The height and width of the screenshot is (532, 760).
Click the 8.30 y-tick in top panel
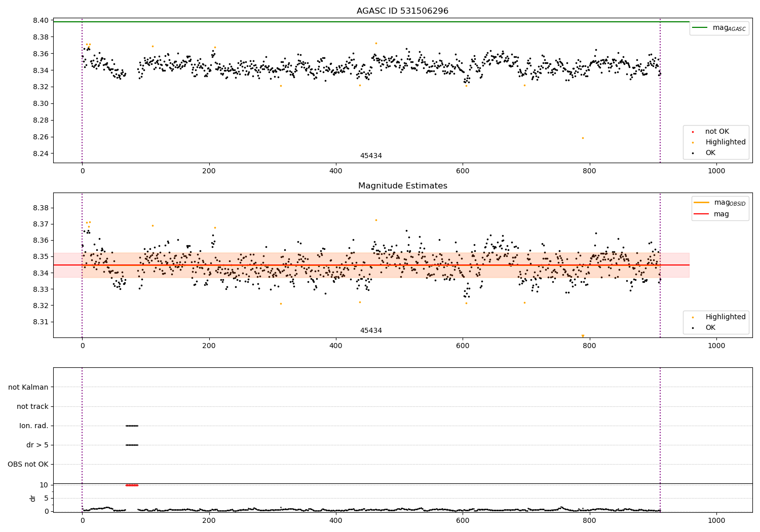click(41, 104)
